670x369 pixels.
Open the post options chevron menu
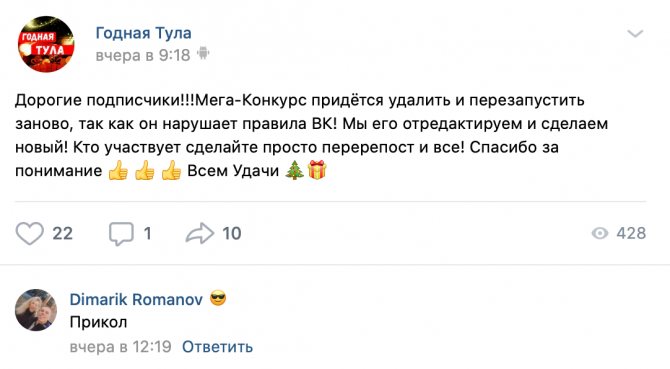[635, 33]
